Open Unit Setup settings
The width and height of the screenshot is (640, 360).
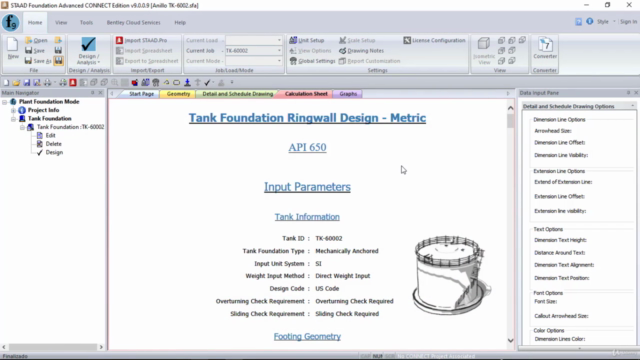[x=307, y=40]
